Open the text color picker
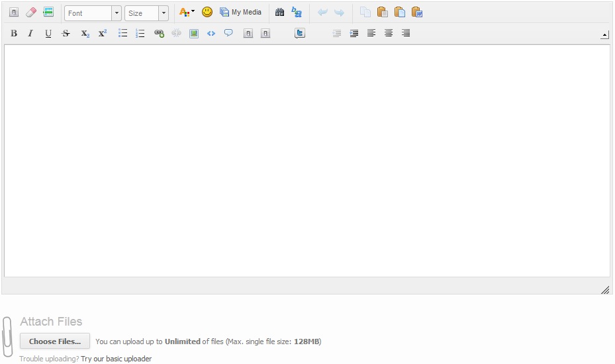 pos(187,13)
